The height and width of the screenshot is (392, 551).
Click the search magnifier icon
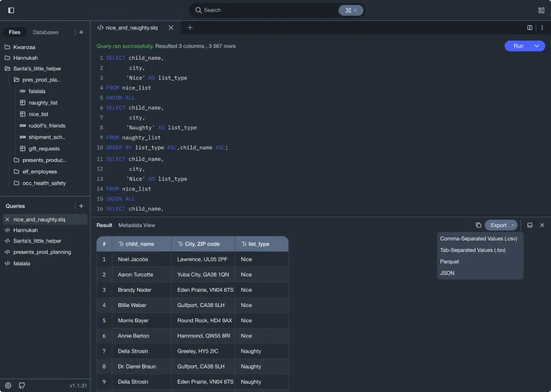pos(199,10)
